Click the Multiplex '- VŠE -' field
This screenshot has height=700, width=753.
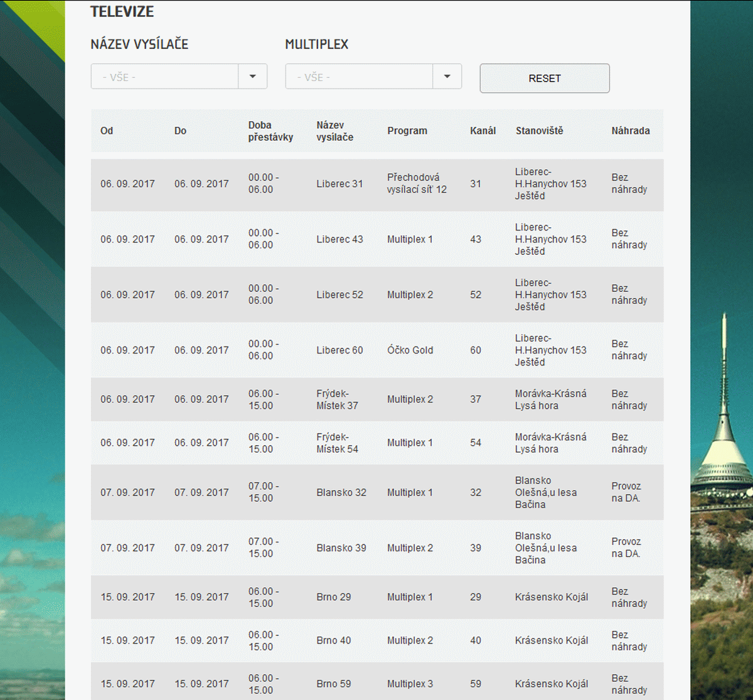point(359,77)
